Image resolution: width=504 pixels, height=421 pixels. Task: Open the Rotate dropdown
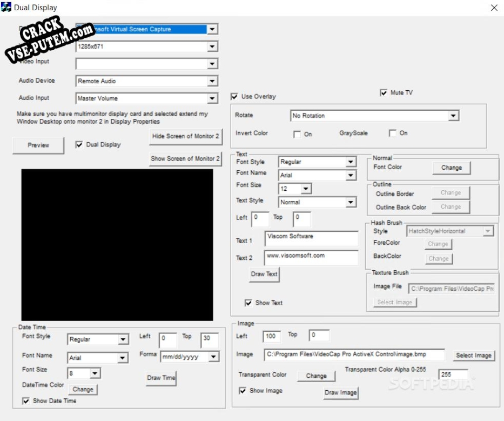453,116
